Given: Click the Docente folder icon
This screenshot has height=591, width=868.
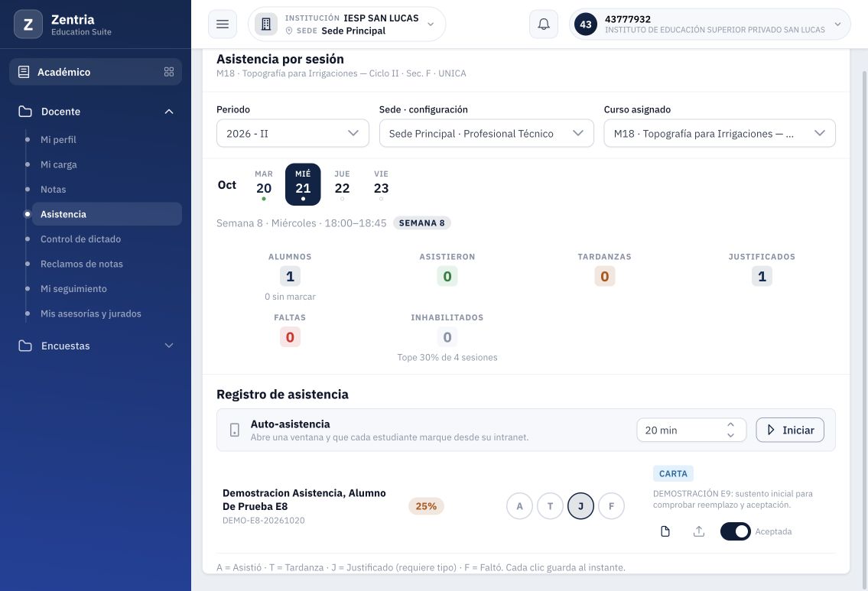Looking at the screenshot, I should coord(25,111).
